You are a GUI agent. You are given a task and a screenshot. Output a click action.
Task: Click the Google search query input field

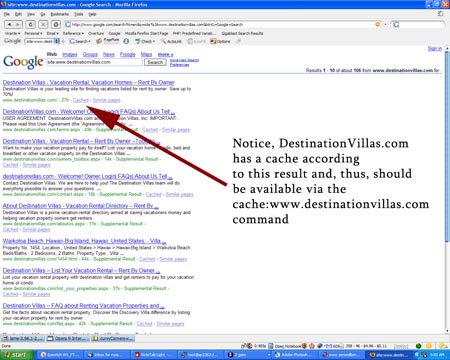point(94,62)
